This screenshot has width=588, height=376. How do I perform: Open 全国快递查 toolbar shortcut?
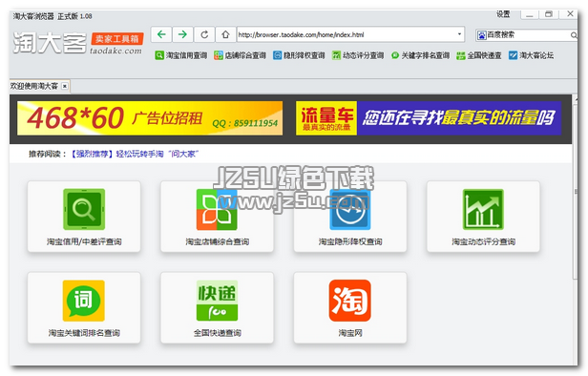479,55
